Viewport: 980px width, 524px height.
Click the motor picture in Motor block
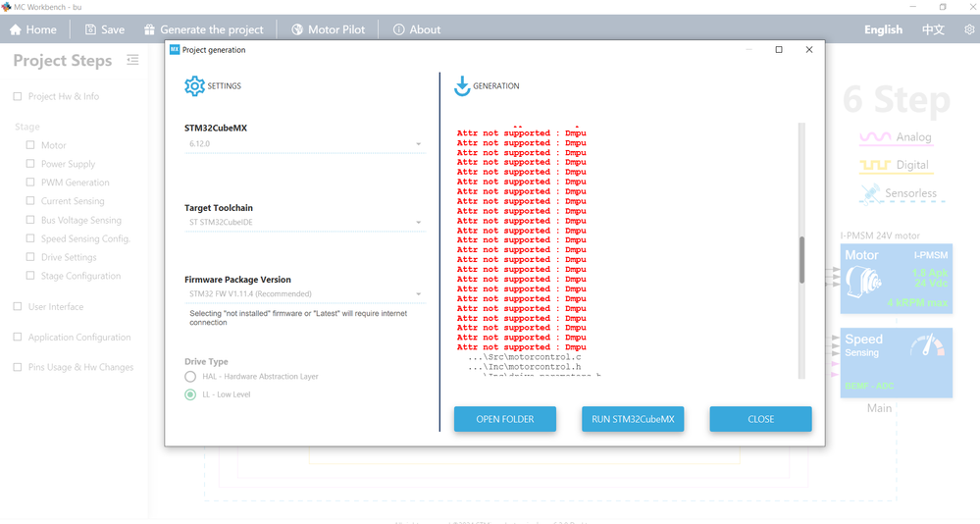click(863, 282)
